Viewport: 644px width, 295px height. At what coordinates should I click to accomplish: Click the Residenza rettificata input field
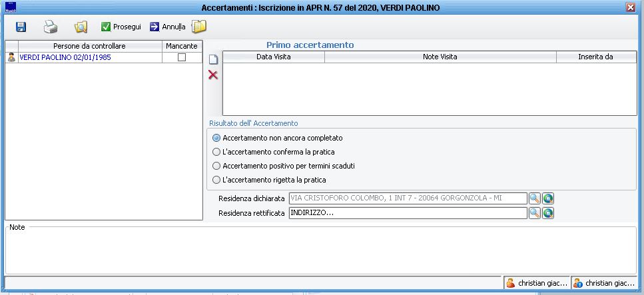(x=406, y=213)
